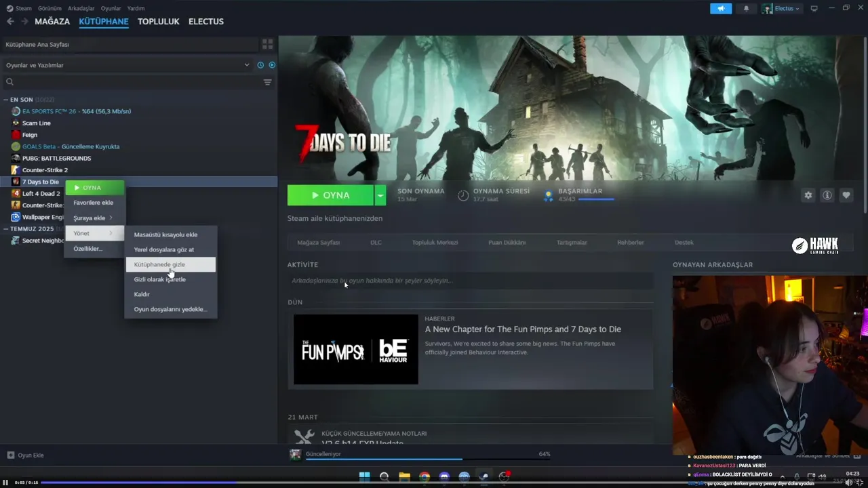Click the add game plus icon
The width and height of the screenshot is (868, 488).
[10, 455]
